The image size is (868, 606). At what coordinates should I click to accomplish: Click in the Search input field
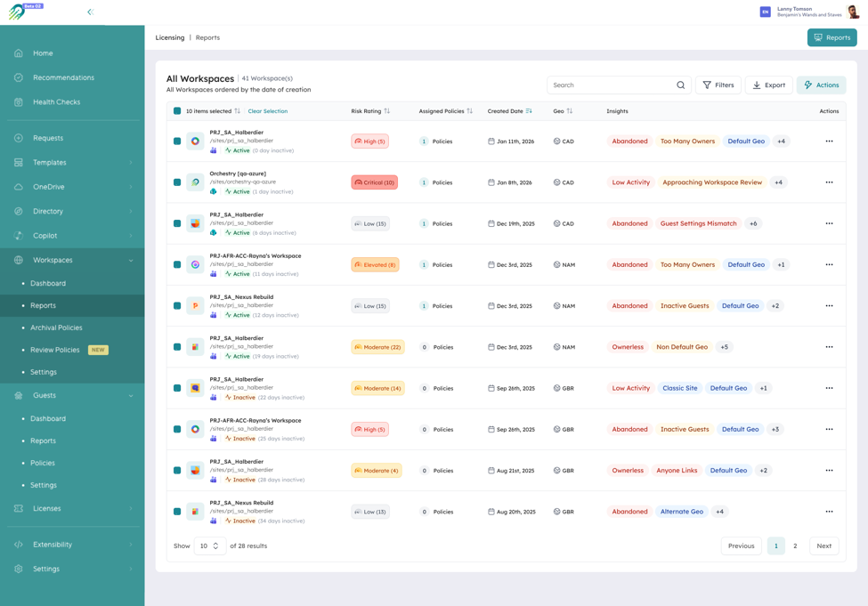[619, 85]
